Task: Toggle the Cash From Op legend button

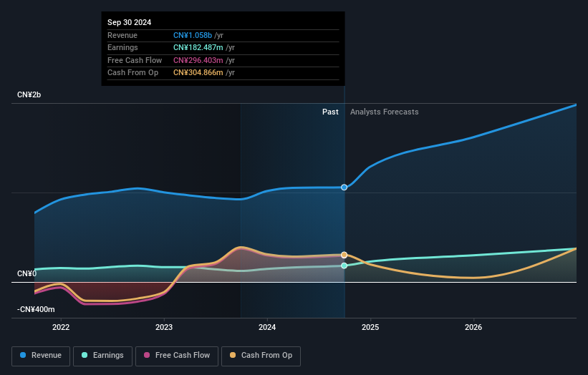Action: click(261, 356)
